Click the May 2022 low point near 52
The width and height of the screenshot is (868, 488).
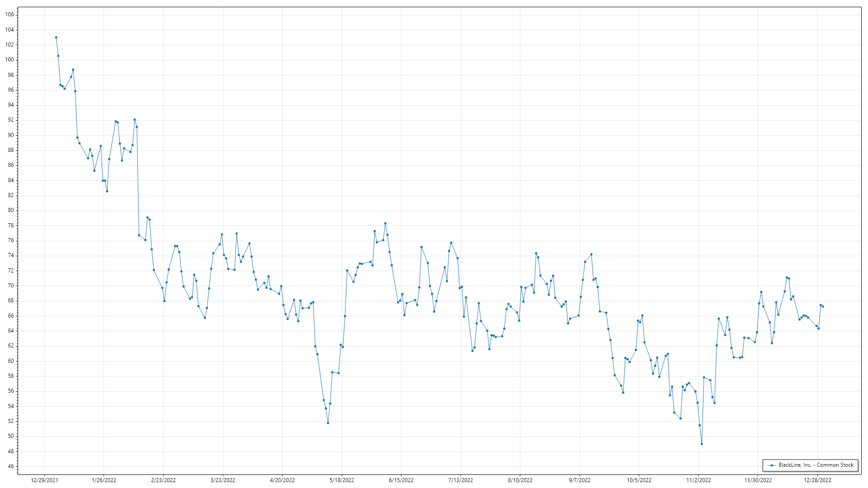[x=328, y=423]
